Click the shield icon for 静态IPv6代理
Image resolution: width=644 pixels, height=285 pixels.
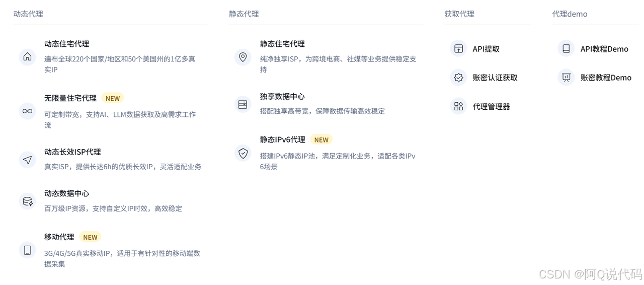243,153
